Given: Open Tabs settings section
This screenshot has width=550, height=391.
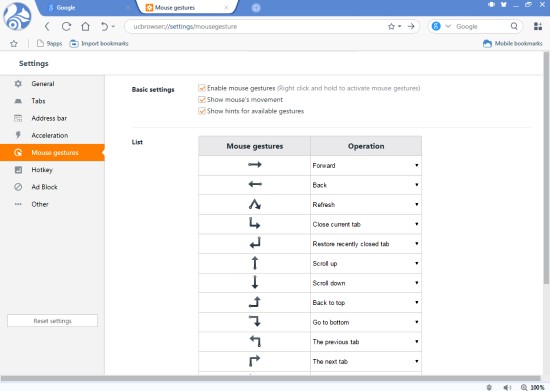Looking at the screenshot, I should coord(52,101).
